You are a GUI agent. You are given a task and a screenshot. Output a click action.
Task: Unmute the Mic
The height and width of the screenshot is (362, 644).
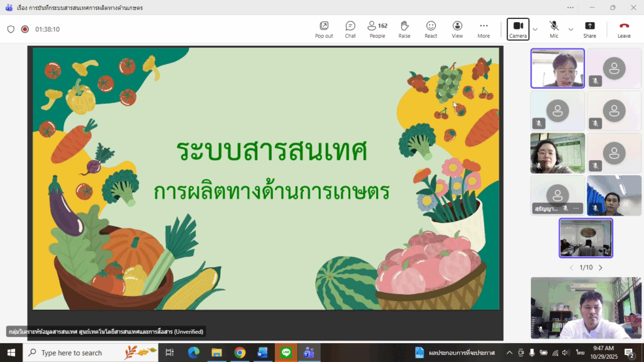553,29
